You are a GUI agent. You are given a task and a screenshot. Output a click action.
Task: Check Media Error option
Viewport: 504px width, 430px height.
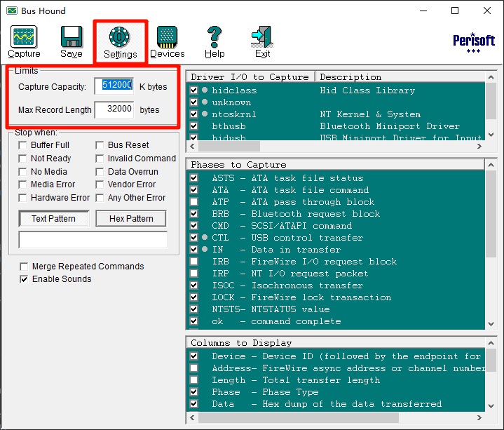[x=22, y=184]
